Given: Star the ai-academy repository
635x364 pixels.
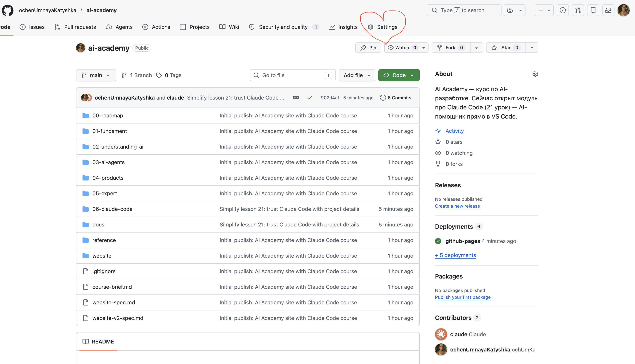Looking at the screenshot, I should tap(506, 48).
